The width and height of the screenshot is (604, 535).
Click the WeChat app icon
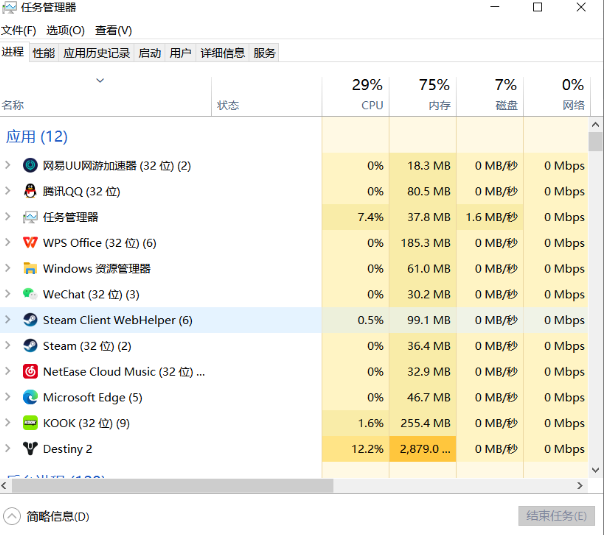pyautogui.click(x=30, y=294)
